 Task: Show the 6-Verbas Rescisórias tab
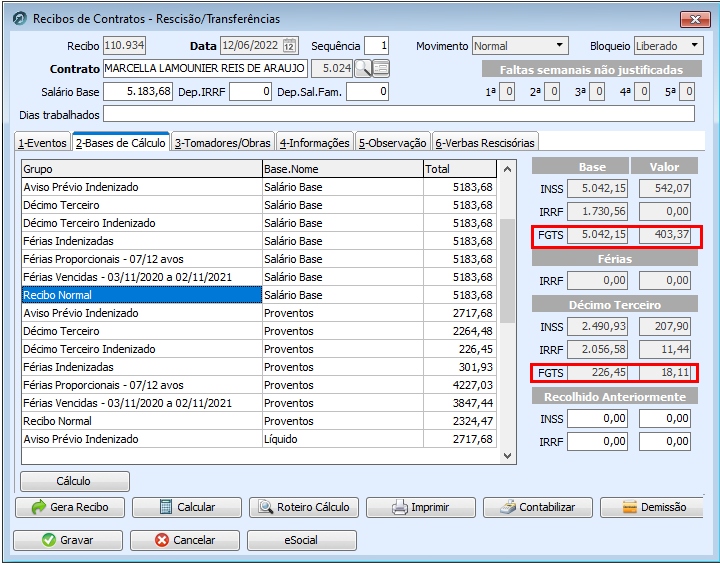[485, 143]
